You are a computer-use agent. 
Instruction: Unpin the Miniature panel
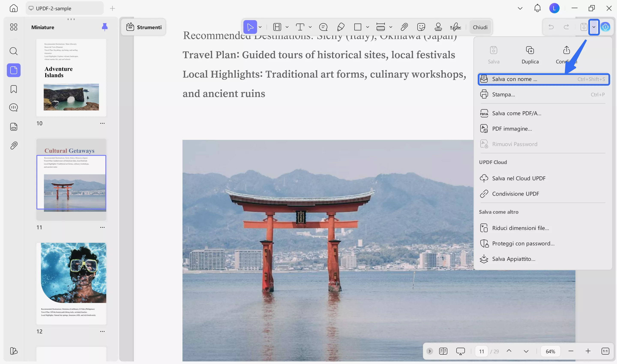(105, 27)
